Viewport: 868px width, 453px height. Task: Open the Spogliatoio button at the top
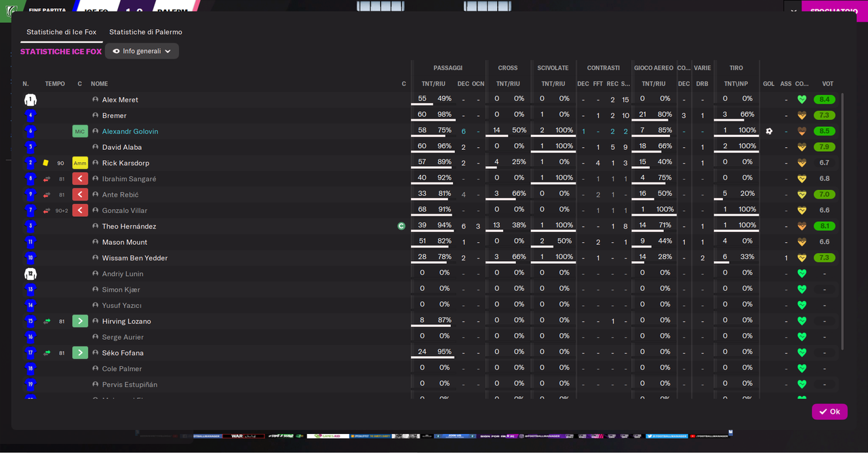[834, 11]
